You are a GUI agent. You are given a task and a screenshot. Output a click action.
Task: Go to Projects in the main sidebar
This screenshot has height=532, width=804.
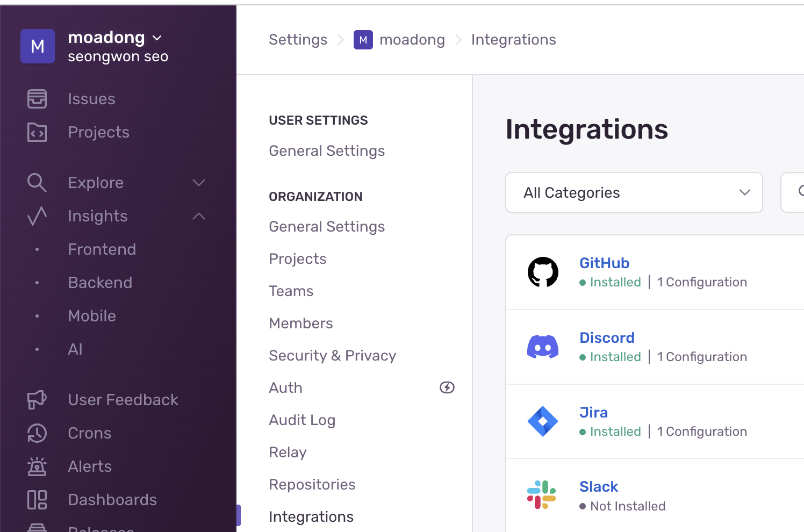pyautogui.click(x=99, y=132)
